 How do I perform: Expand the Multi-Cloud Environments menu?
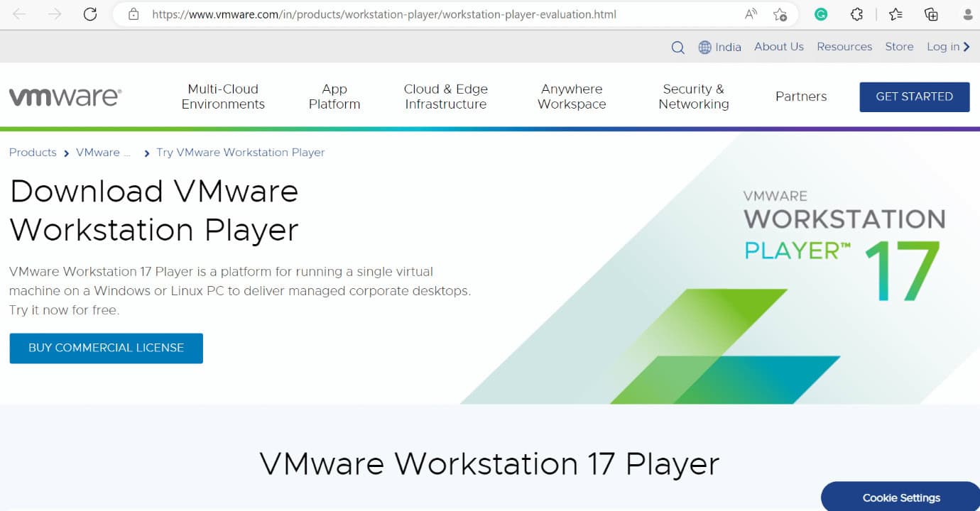tap(223, 97)
